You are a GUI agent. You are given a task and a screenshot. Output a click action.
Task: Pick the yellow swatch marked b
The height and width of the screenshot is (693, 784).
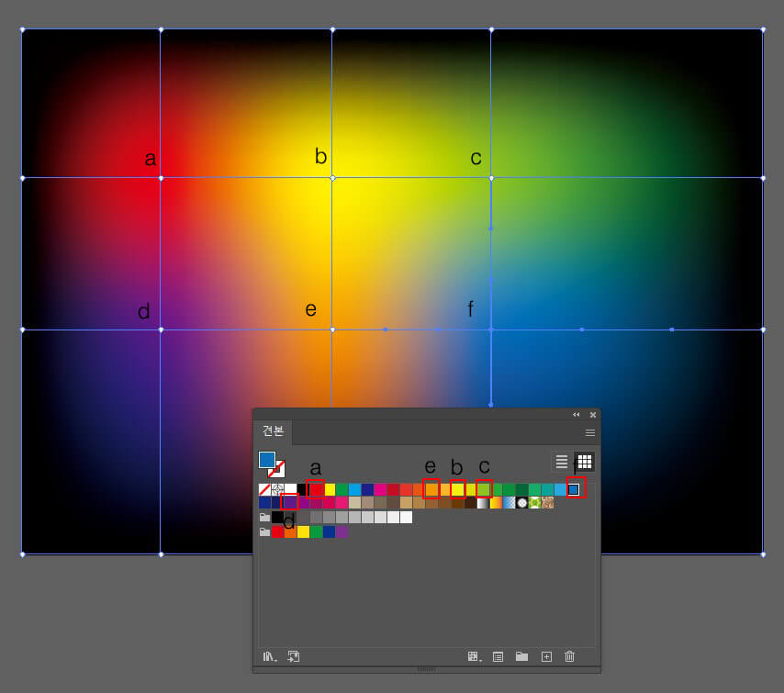tap(458, 489)
